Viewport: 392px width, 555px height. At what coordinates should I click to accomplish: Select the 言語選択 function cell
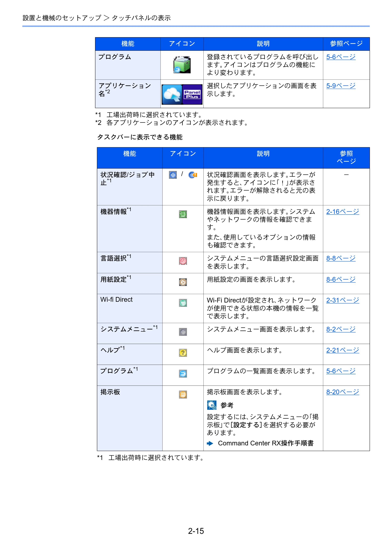click(x=130, y=263)
